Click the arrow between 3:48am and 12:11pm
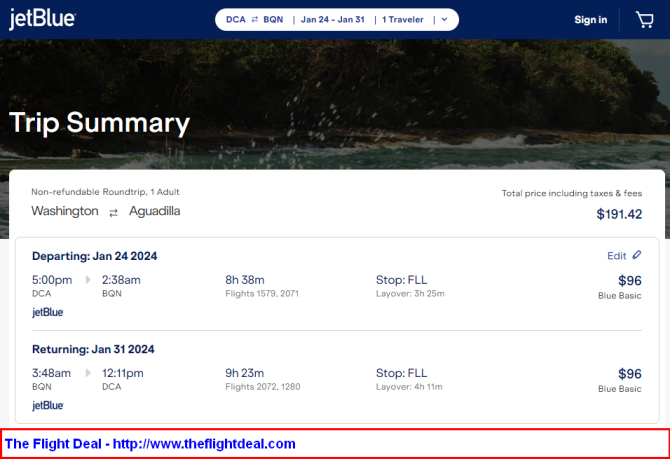 pyautogui.click(x=88, y=373)
